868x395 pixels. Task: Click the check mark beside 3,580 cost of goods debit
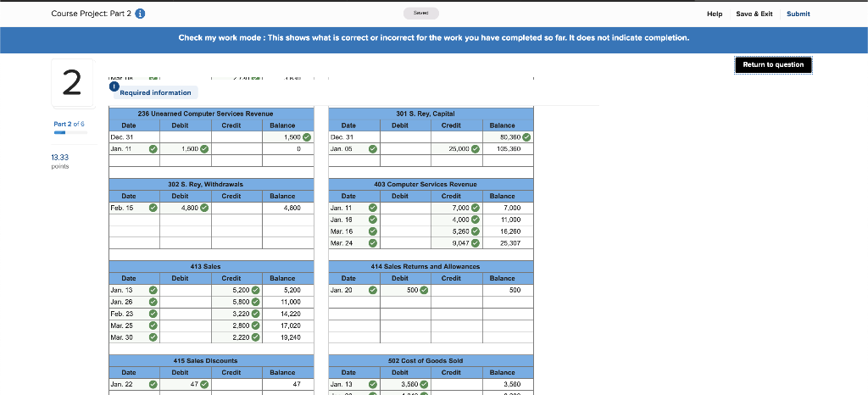point(424,384)
